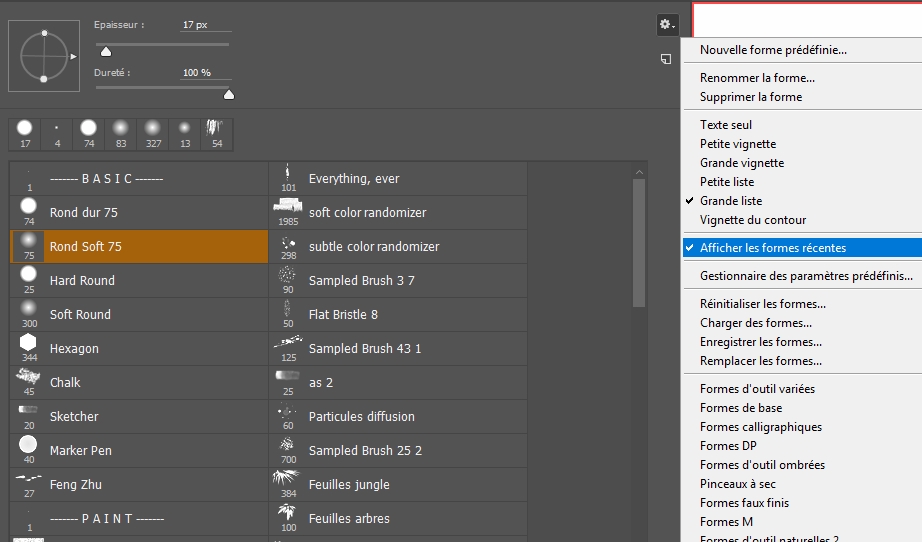Image resolution: width=922 pixels, height=542 pixels.
Task: Switch to Petite vignette view
Action: (738, 144)
